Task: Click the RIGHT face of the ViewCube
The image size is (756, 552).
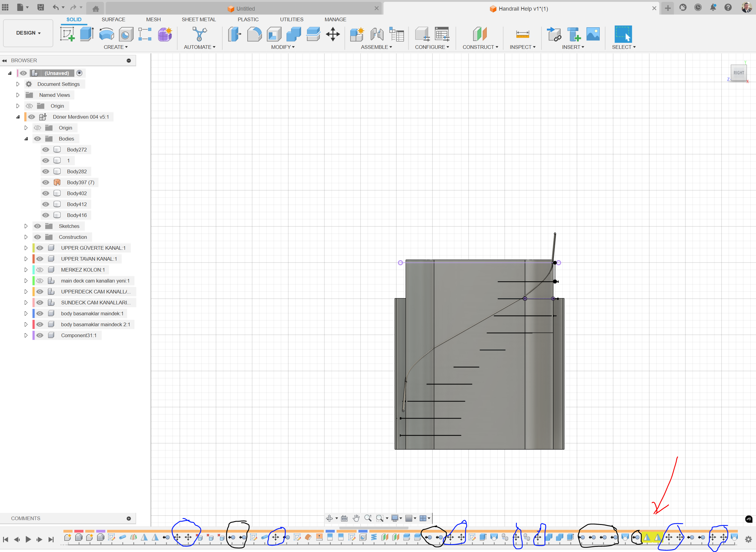Action: [739, 73]
